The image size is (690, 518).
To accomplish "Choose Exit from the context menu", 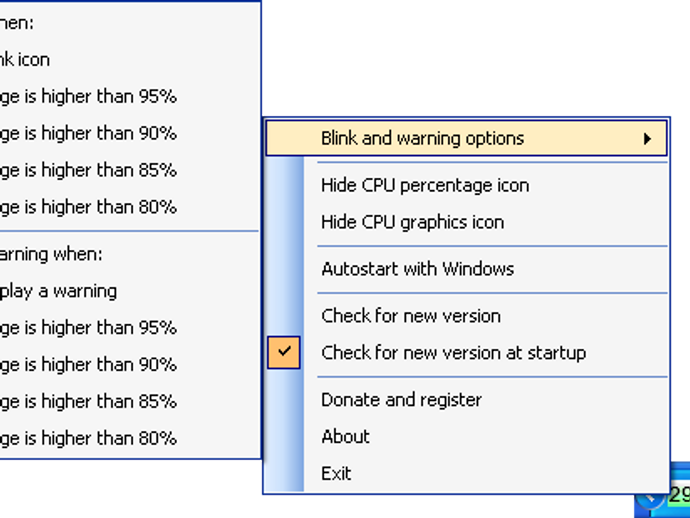I will [336, 473].
